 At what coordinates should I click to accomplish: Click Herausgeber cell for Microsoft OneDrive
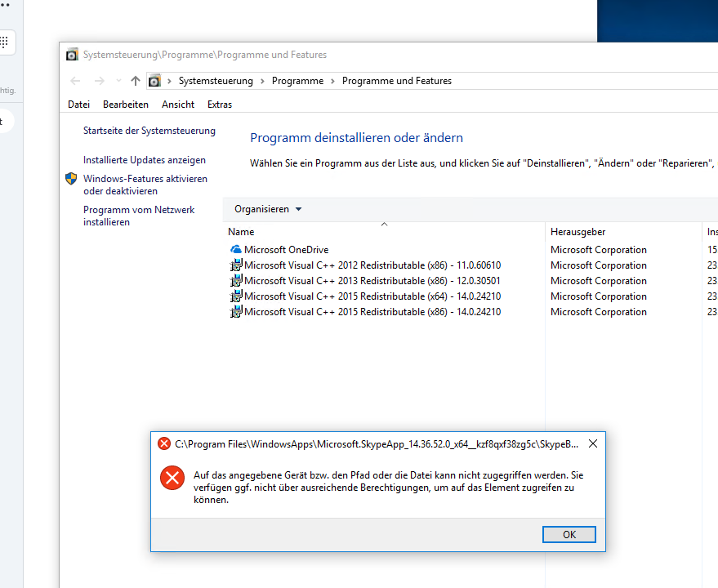click(x=599, y=250)
